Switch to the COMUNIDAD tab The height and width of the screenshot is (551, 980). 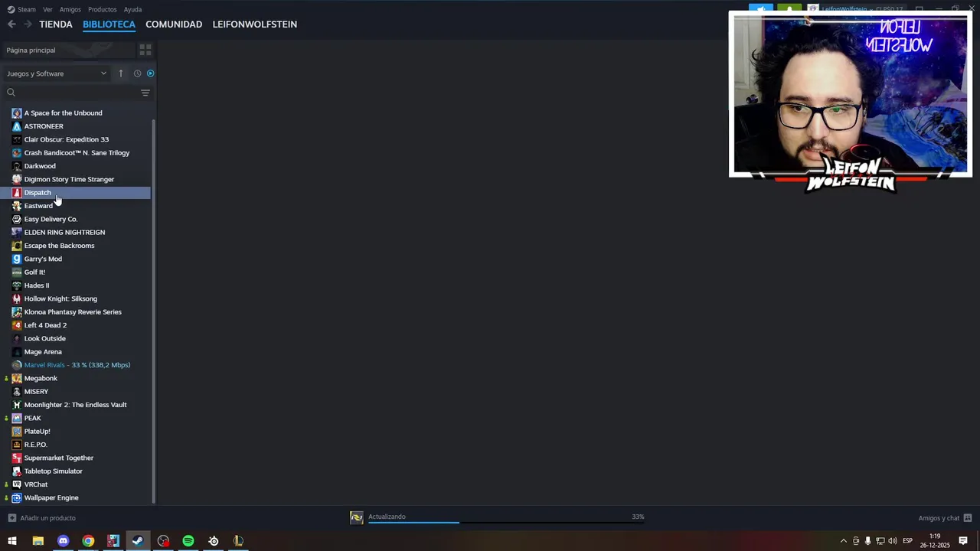(x=174, y=24)
